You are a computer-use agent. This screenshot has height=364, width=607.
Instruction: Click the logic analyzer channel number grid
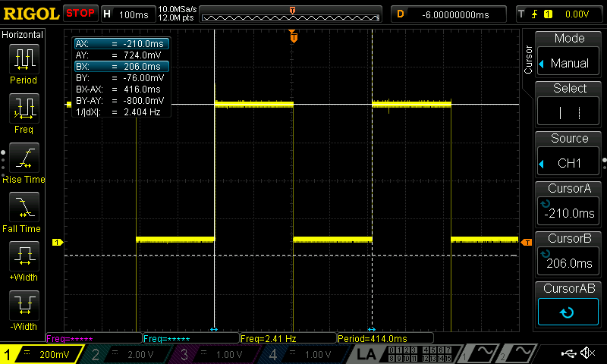click(420, 354)
